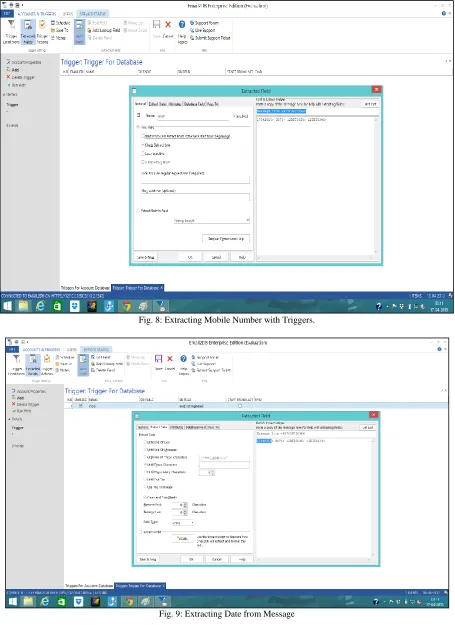Open Data Type dropdown in Fig. 9 dialog
Viewport: 455px width, 628px height.
pos(183,523)
